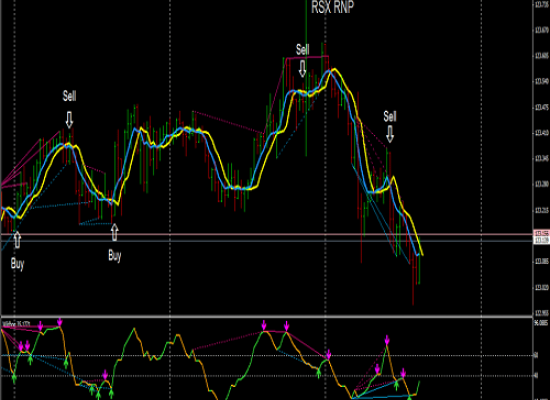Click the Sell label above the final downtrend

point(390,116)
